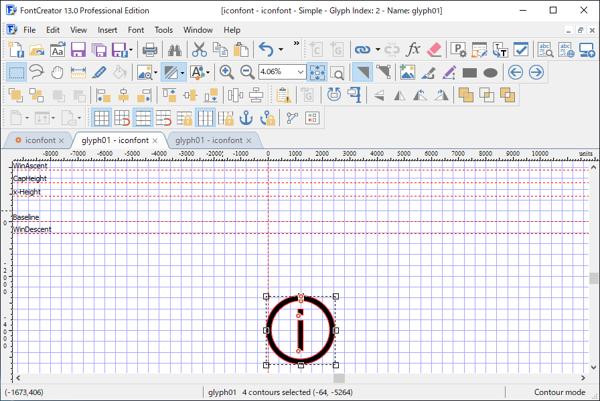The height and width of the screenshot is (401, 600).
Task: Select the Lasso selection tool
Action: pyautogui.click(x=36, y=72)
